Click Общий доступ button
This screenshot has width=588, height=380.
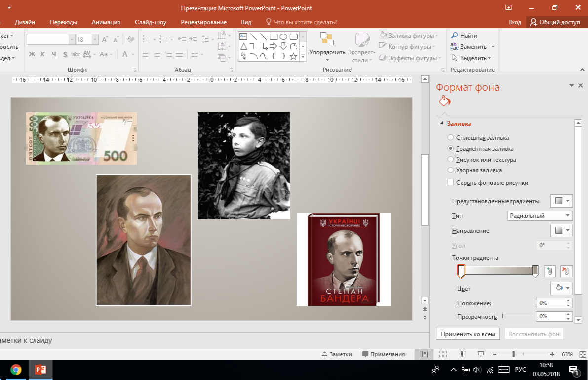pos(555,22)
